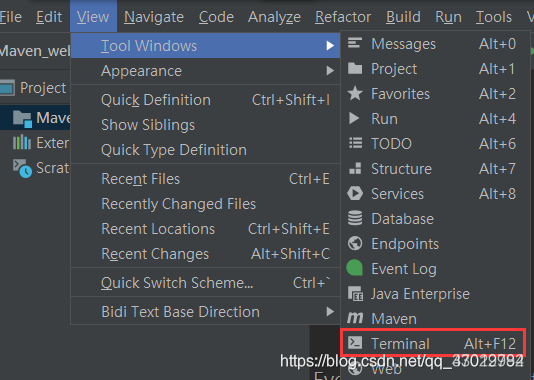Viewport: 534px width, 380px height.
Task: Click the Database cylinder icon
Action: [x=355, y=218]
